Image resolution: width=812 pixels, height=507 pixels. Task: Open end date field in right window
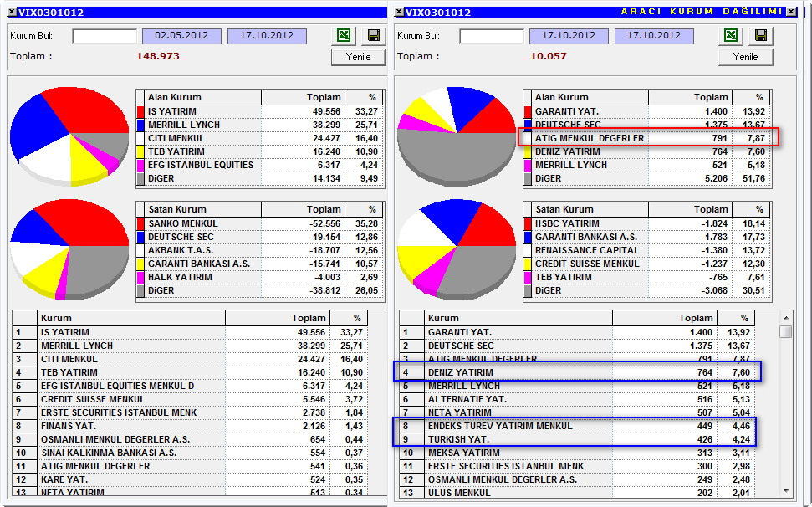[x=654, y=36]
